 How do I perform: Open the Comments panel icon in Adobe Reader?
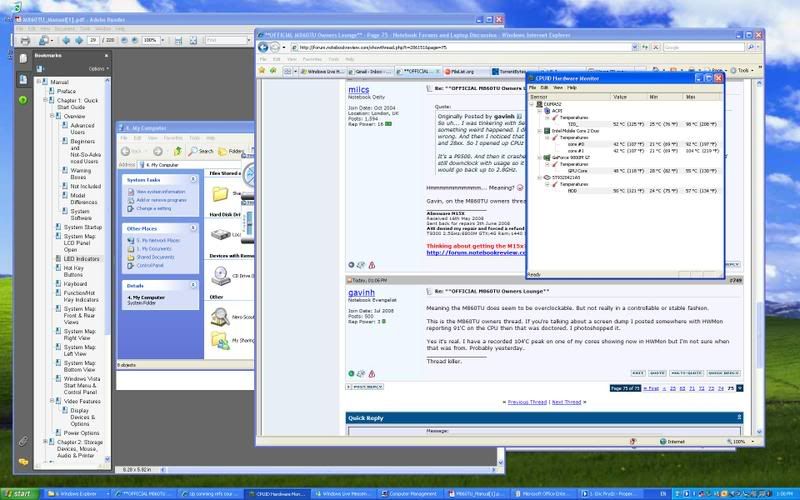coord(23,462)
